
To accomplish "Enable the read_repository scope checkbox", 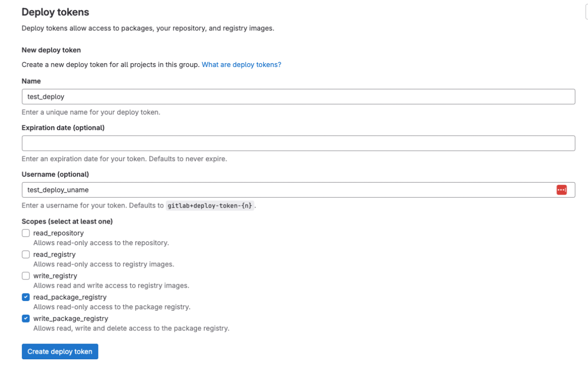I will [26, 233].
